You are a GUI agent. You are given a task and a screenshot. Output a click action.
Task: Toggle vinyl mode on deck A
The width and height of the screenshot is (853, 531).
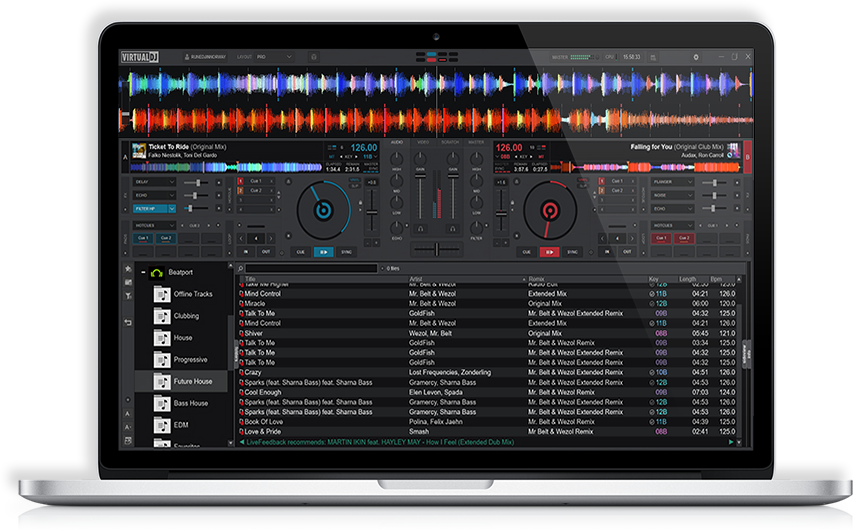355,180
